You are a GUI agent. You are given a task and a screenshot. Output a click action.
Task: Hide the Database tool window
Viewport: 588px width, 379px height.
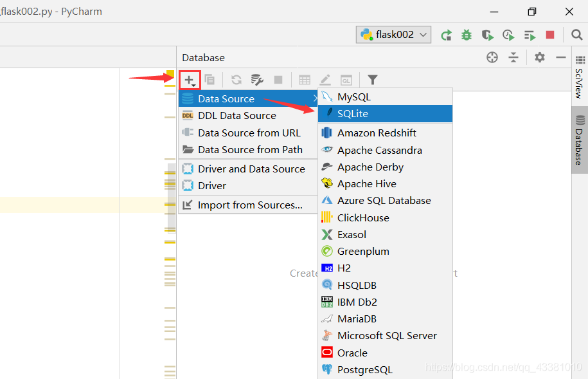pos(561,57)
